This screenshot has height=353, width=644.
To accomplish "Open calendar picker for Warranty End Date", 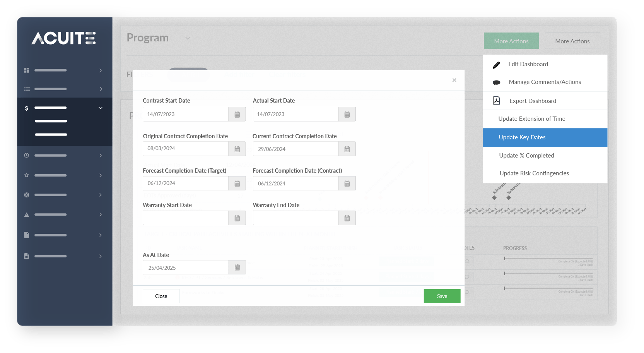I will pyautogui.click(x=347, y=218).
